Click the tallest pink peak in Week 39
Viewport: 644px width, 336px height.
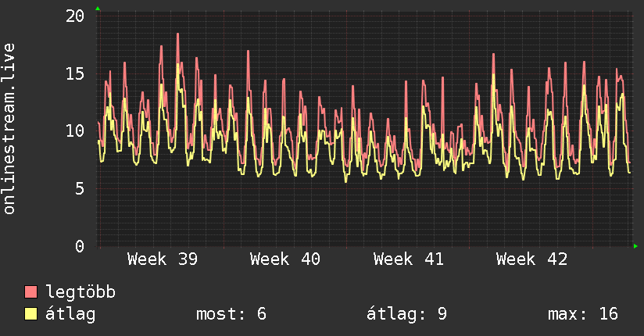pyautogui.click(x=178, y=34)
